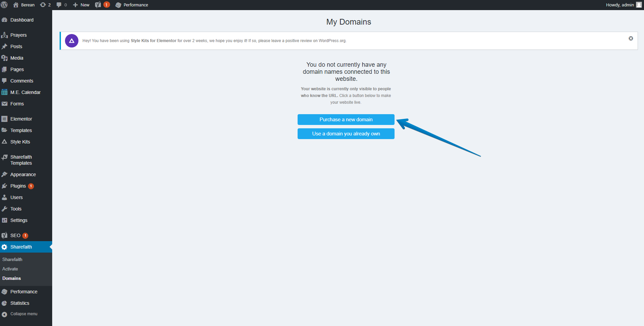644x326 pixels.
Task: Click the My Domains page heading
Action: (x=349, y=22)
